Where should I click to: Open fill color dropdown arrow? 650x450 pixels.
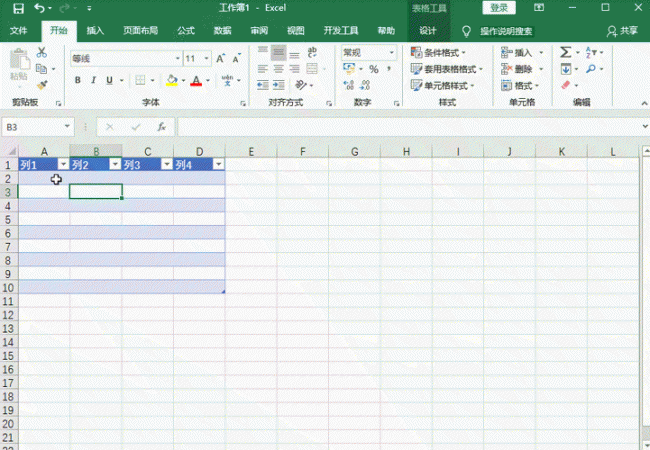point(183,80)
